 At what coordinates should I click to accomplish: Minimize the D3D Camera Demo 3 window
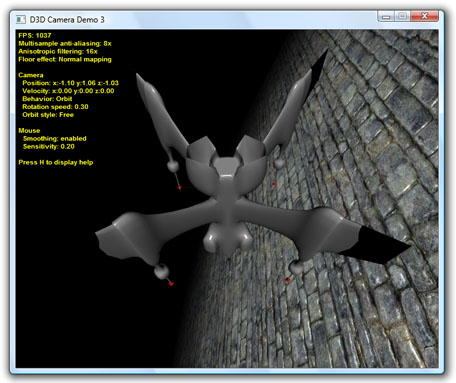pos(386,16)
